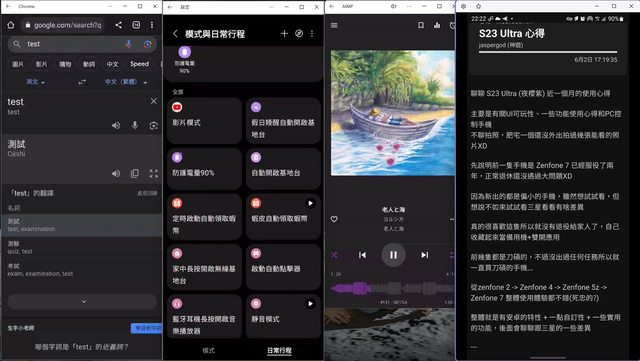Open the Chrome home page icon

(11, 25)
